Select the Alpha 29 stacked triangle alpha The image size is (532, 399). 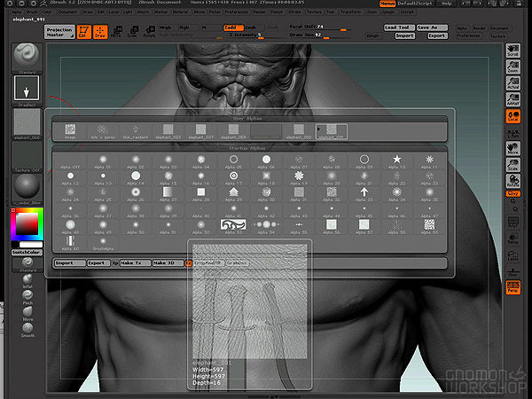click(233, 191)
